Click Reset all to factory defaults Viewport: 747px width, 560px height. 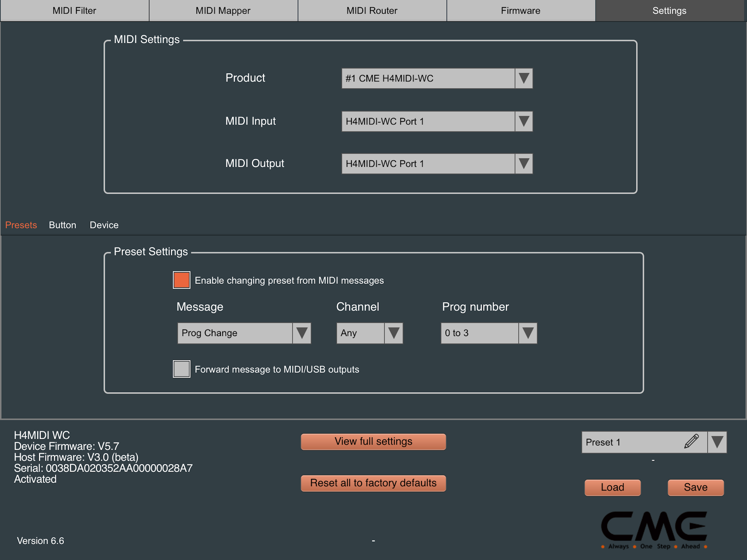click(373, 483)
